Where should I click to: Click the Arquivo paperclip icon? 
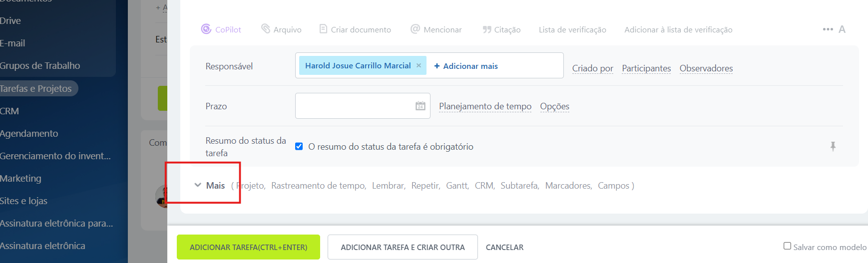(x=266, y=29)
